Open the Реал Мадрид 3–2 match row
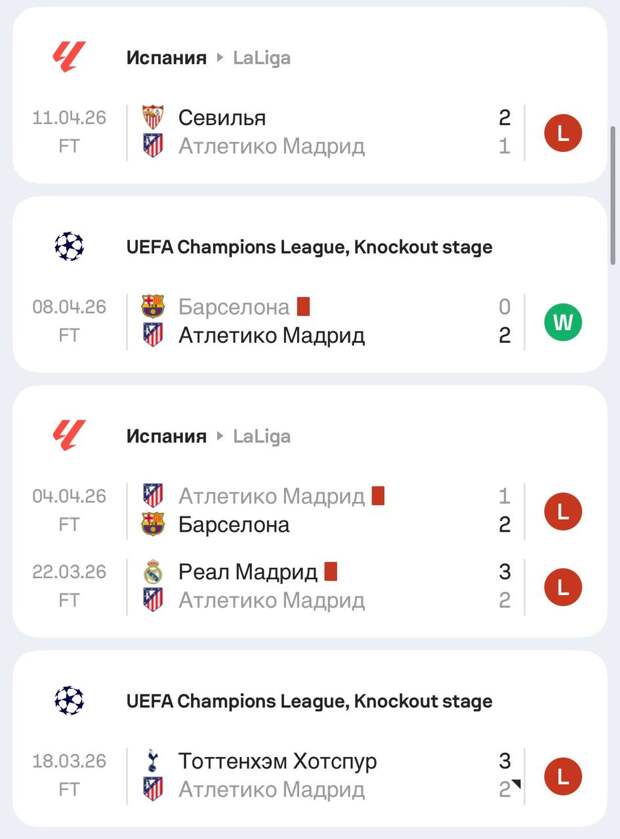 330,586
